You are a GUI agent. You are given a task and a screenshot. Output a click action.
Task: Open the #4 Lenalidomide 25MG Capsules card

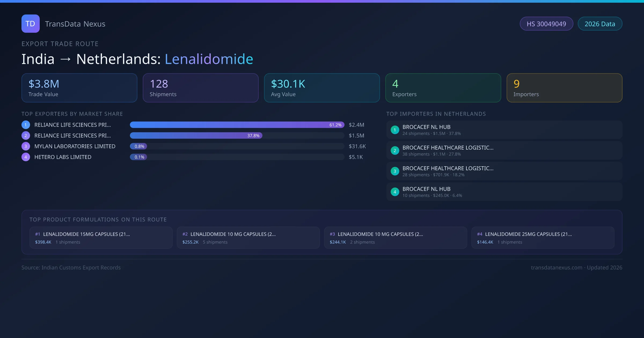(x=543, y=238)
